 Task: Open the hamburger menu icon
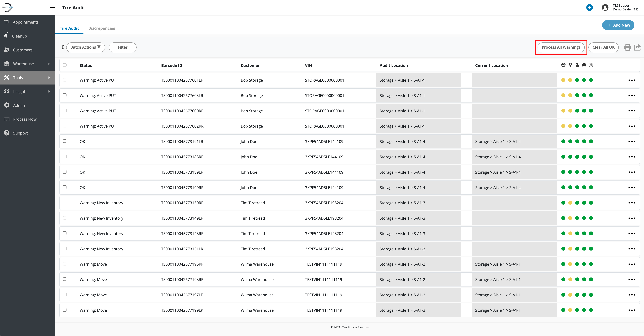[x=52, y=8]
